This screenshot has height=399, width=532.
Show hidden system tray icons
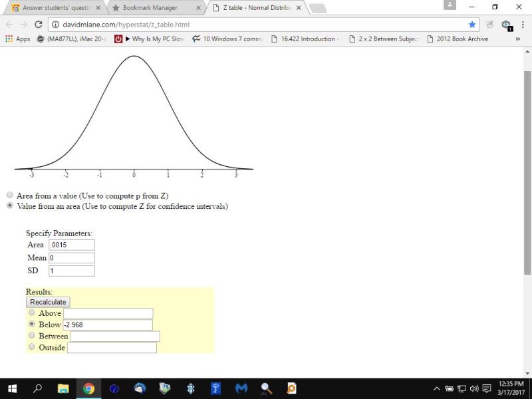pos(437,388)
